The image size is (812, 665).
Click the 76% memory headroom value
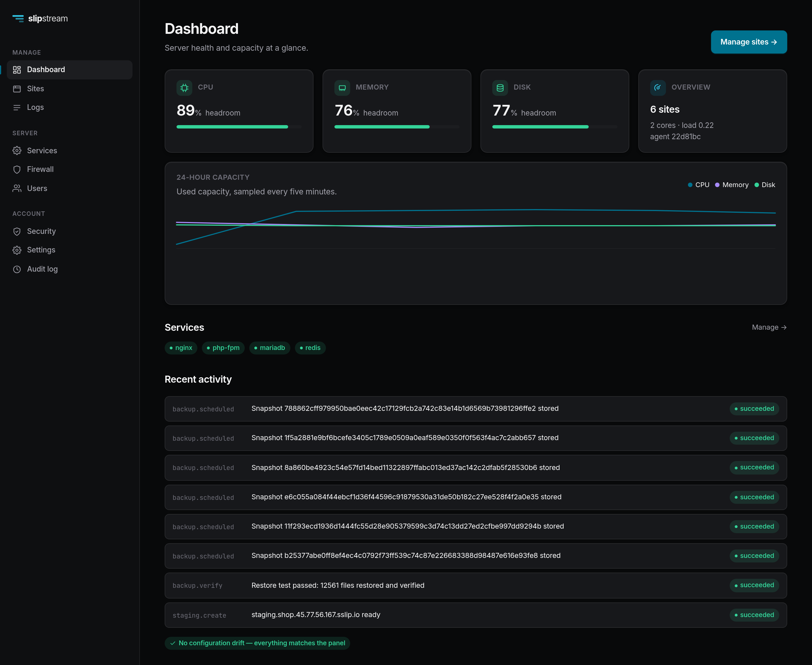click(x=347, y=111)
